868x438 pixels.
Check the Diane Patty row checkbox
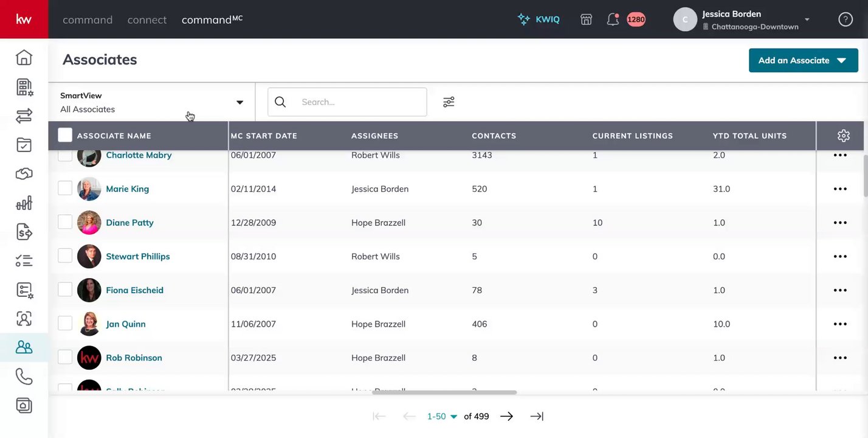click(x=65, y=222)
